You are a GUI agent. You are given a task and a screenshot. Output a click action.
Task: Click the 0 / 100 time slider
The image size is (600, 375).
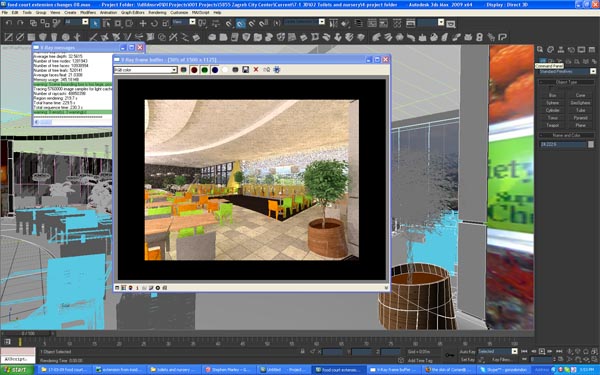tap(28, 334)
